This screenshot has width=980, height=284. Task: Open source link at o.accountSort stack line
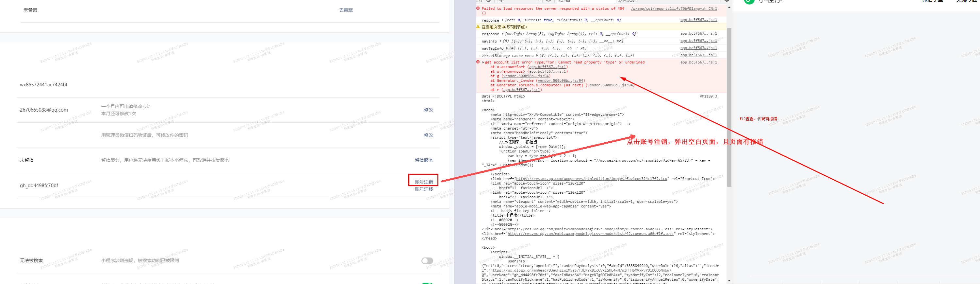[x=547, y=67]
